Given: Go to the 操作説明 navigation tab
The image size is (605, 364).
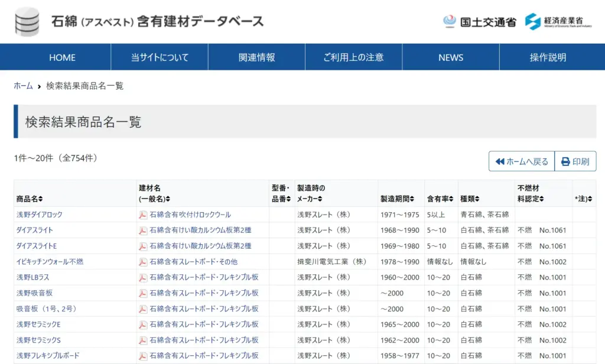Looking at the screenshot, I should [548, 57].
